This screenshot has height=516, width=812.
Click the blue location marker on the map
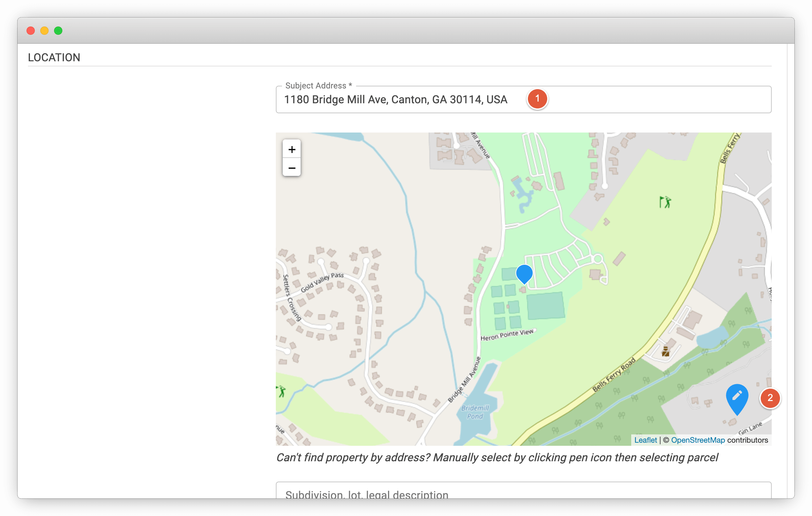[524, 274]
